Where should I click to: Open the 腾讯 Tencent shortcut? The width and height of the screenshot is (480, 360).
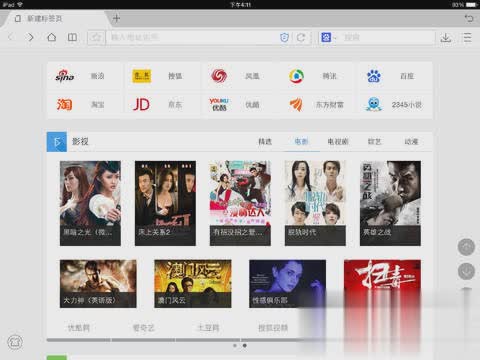coord(318,76)
